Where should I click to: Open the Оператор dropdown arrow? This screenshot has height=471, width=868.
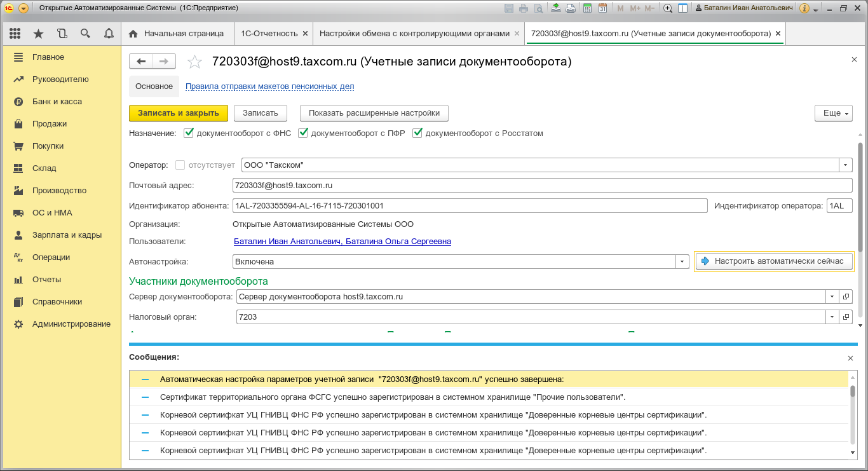pos(846,165)
